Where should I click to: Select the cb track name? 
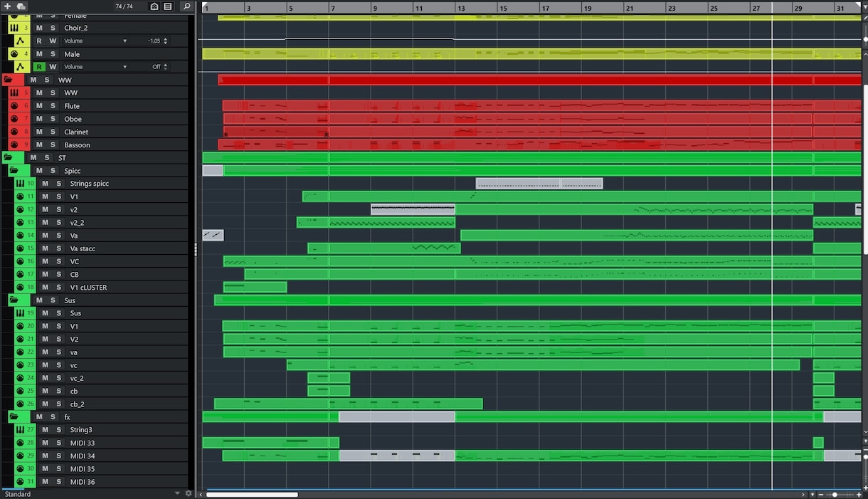[x=74, y=391]
